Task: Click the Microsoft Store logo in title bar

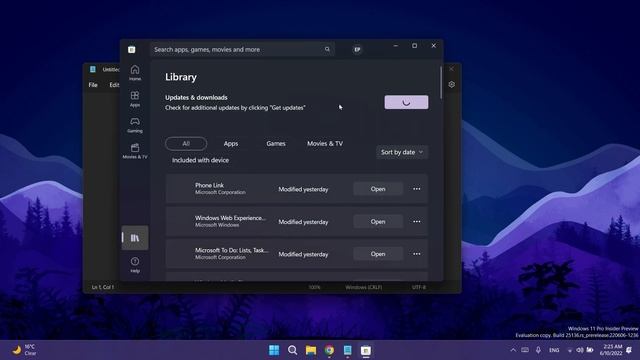Action: coord(131,49)
